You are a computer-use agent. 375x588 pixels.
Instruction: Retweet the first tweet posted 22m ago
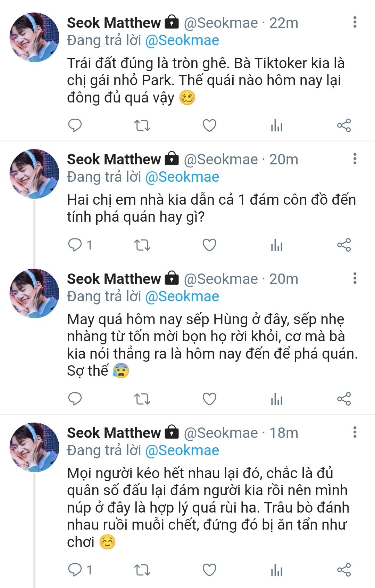(142, 125)
